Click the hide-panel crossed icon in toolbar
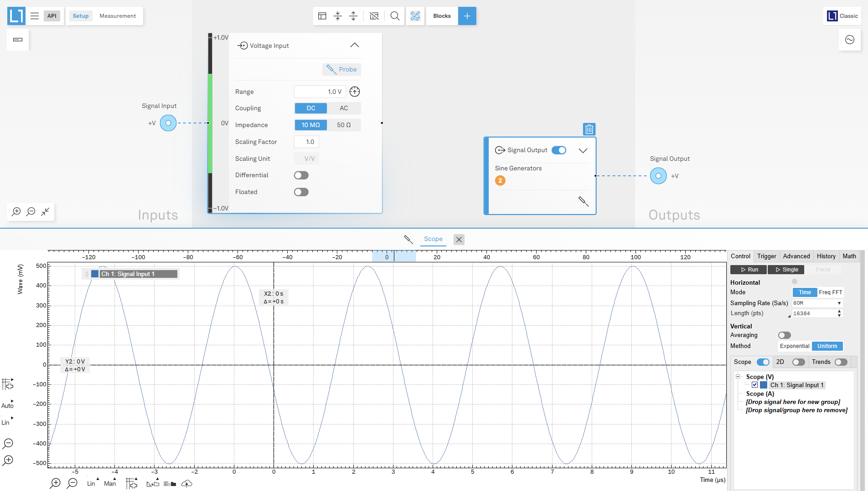Image resolution: width=868 pixels, height=491 pixels. coord(374,16)
